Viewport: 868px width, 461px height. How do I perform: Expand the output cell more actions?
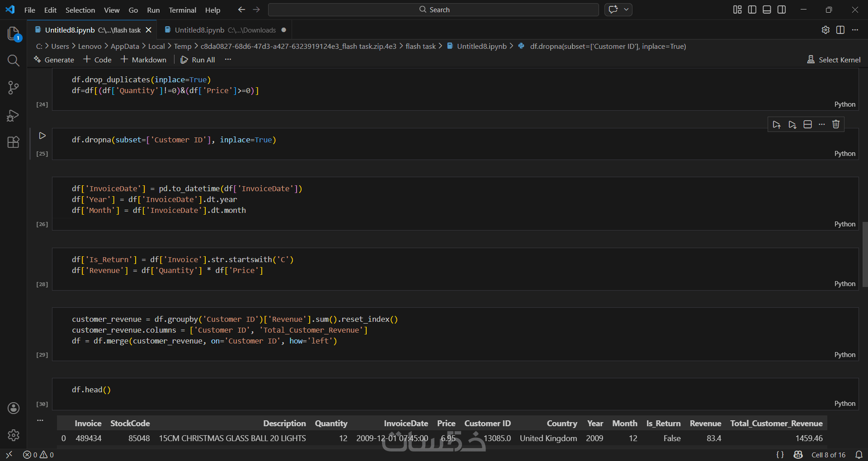(40, 420)
